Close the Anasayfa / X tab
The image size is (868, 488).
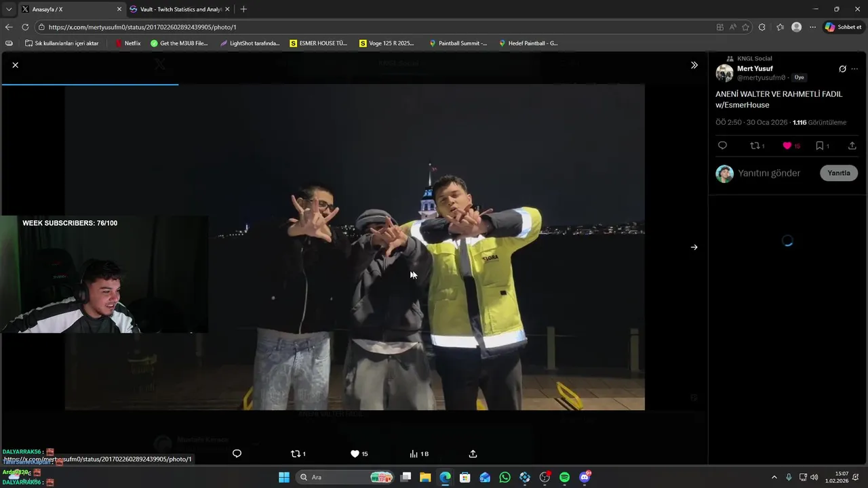(119, 9)
